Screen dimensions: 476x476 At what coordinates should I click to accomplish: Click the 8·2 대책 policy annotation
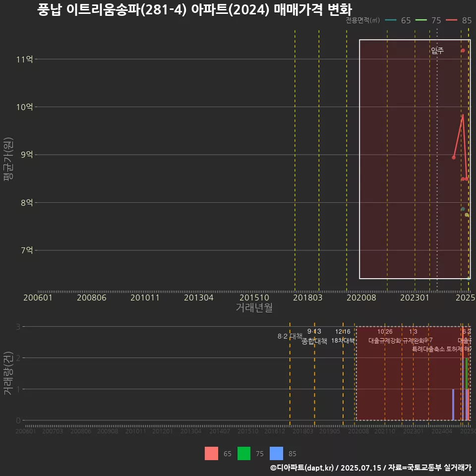coord(290,336)
